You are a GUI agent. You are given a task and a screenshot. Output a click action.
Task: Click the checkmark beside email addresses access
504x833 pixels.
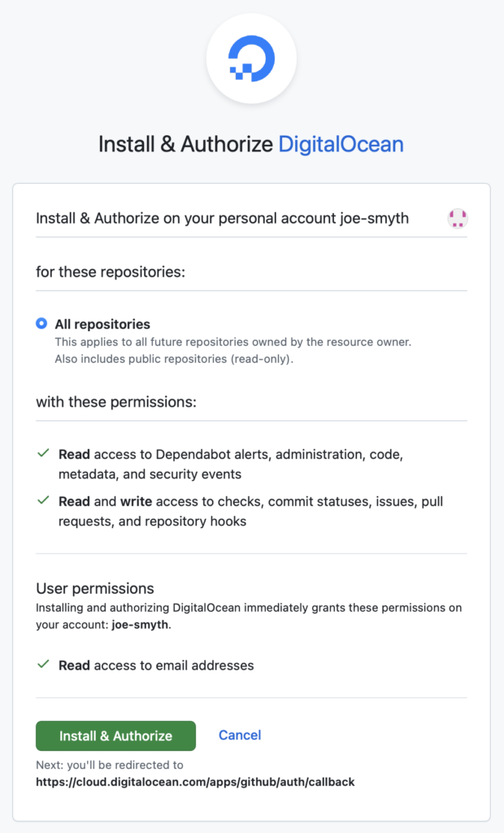[x=44, y=664]
